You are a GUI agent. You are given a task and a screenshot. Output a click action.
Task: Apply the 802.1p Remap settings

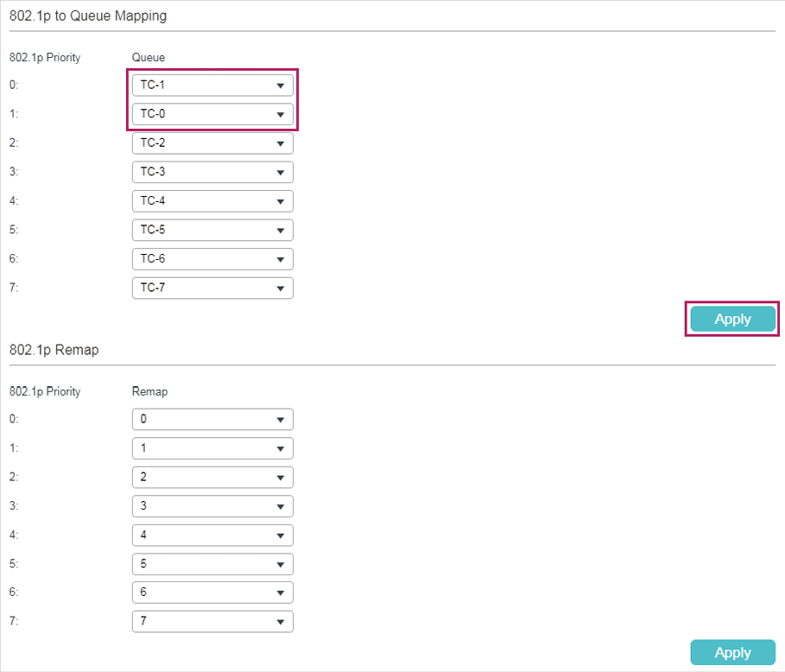click(x=732, y=652)
